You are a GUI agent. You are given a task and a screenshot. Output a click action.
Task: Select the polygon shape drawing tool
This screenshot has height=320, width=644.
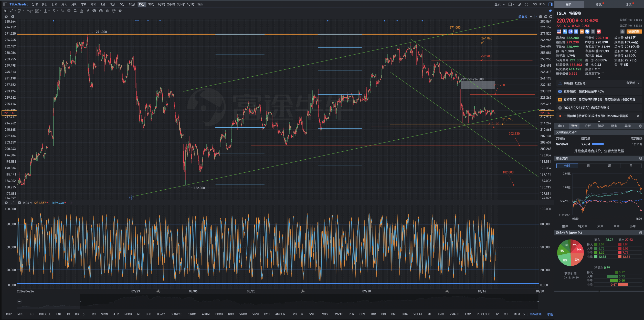(x=20, y=11)
